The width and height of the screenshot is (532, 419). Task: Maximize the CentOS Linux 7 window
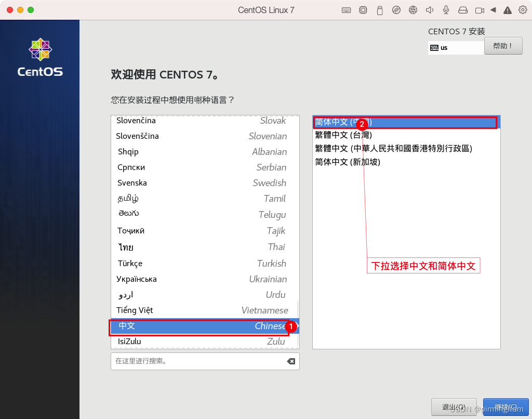(x=31, y=10)
